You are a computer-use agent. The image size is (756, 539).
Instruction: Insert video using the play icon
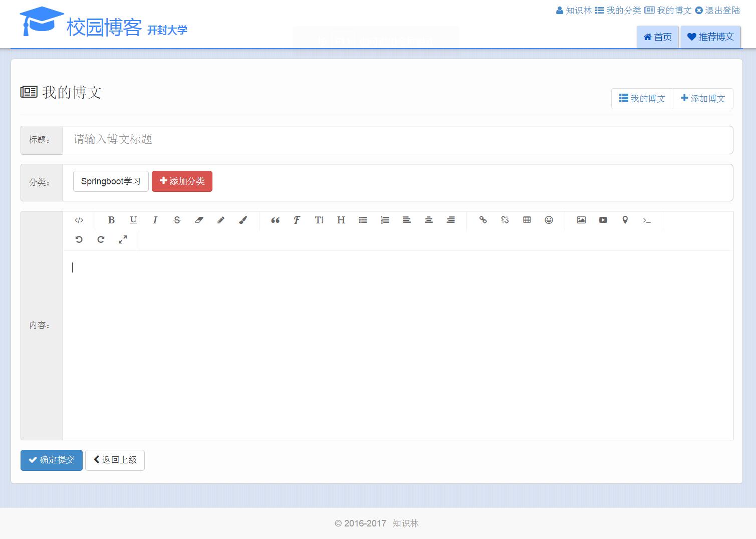click(603, 220)
